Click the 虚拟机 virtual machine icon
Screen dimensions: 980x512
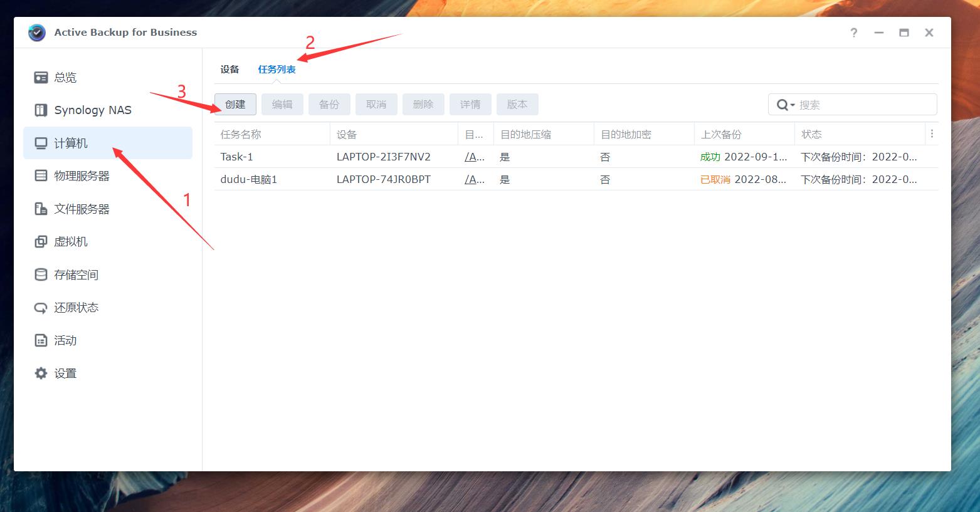tap(41, 242)
